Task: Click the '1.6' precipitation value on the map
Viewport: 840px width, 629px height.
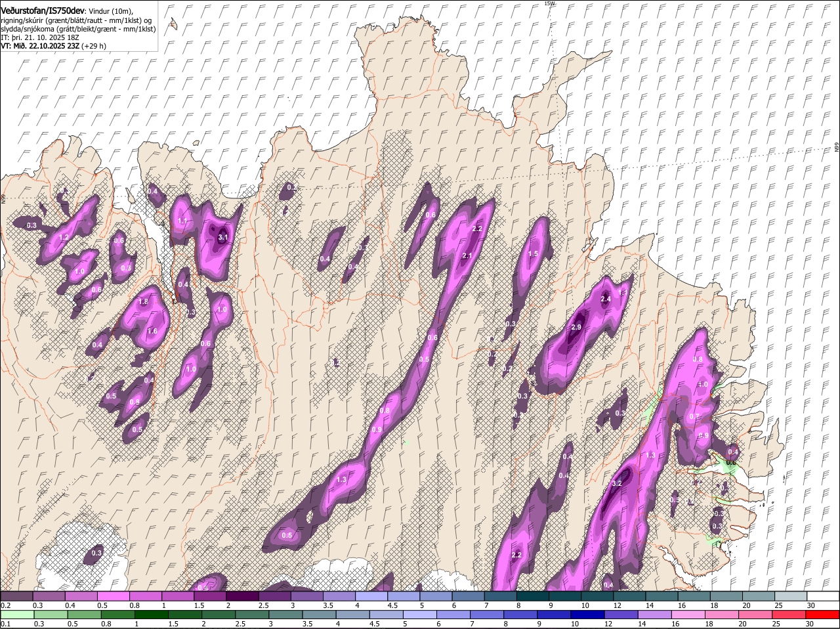Action: tap(152, 332)
